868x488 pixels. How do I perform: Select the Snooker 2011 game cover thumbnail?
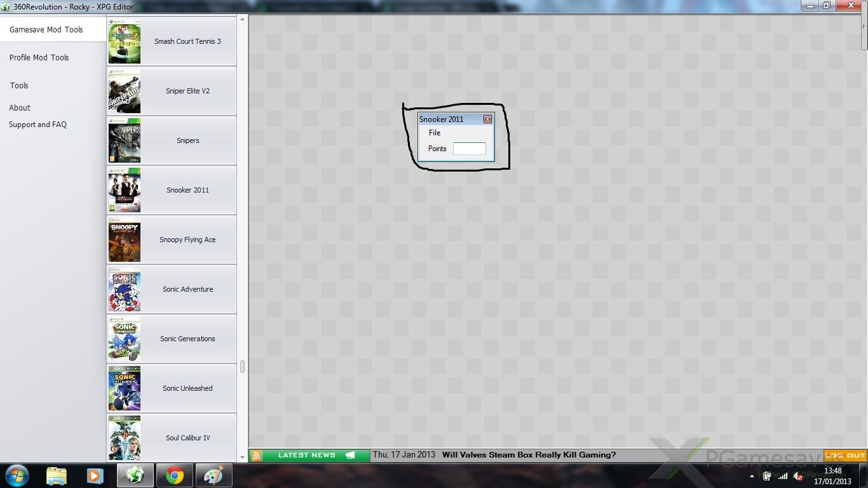[x=125, y=190]
